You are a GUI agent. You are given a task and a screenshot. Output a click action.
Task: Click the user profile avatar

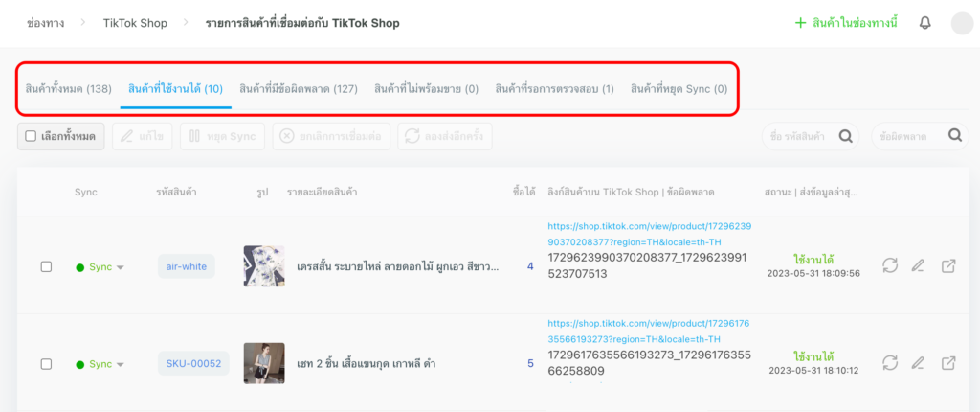(x=962, y=24)
